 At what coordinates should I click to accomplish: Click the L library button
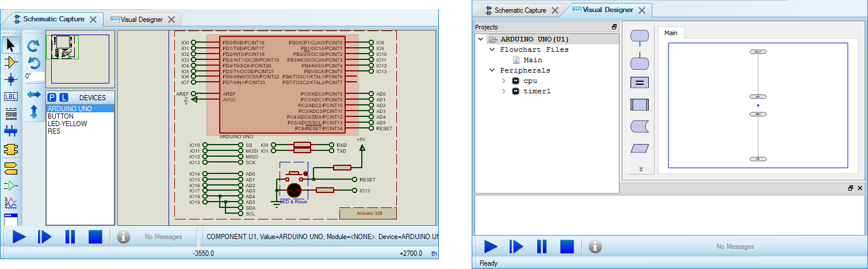[x=64, y=98]
